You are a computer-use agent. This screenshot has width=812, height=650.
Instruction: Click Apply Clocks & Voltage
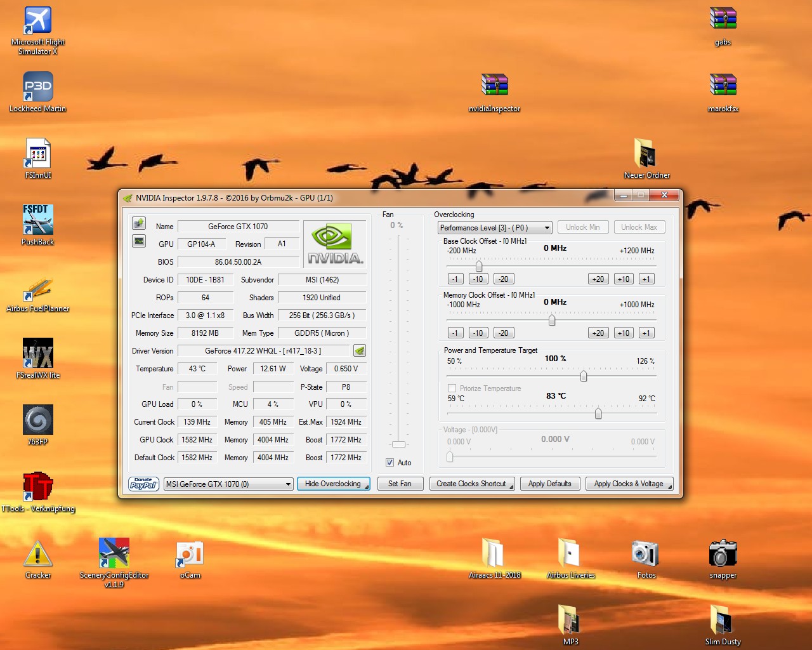pos(629,484)
